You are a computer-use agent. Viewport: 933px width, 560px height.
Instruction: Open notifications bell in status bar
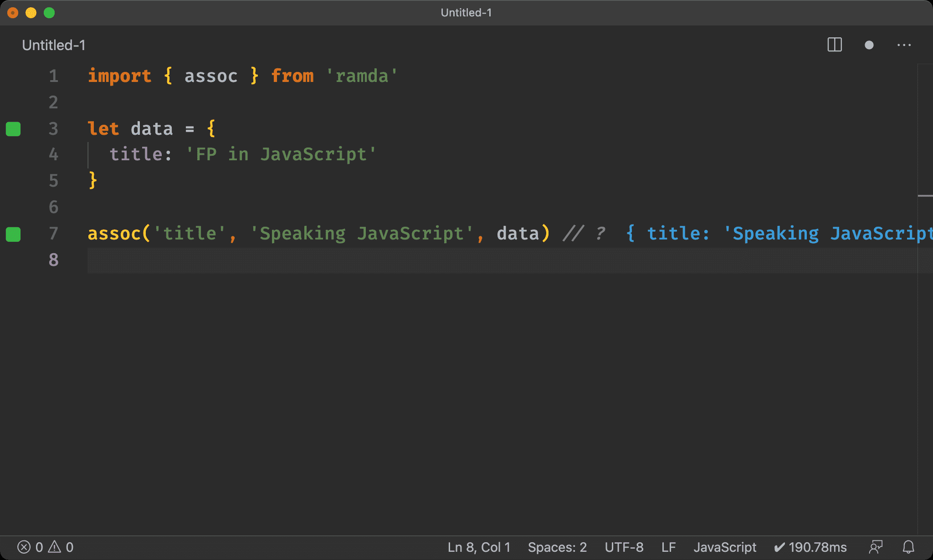coord(908,547)
